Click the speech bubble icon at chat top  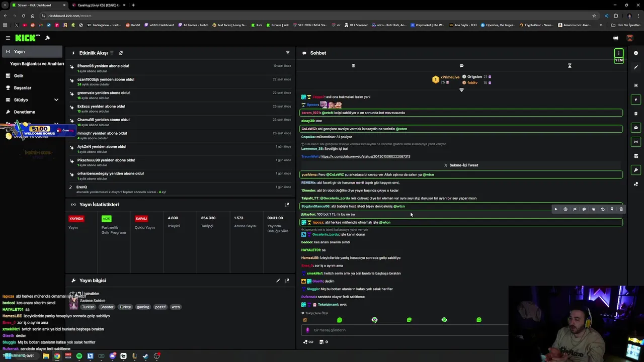click(461, 65)
